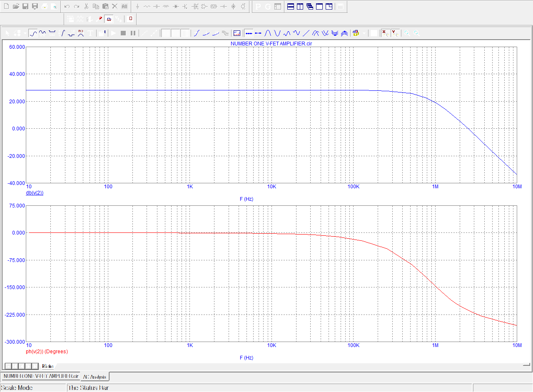
Task: Open the dropdown arrow beside color palette icon
Action: (x=364, y=33)
